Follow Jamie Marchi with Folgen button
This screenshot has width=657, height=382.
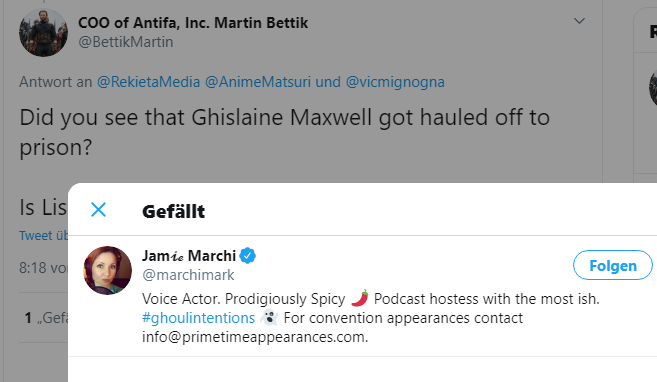(x=613, y=265)
